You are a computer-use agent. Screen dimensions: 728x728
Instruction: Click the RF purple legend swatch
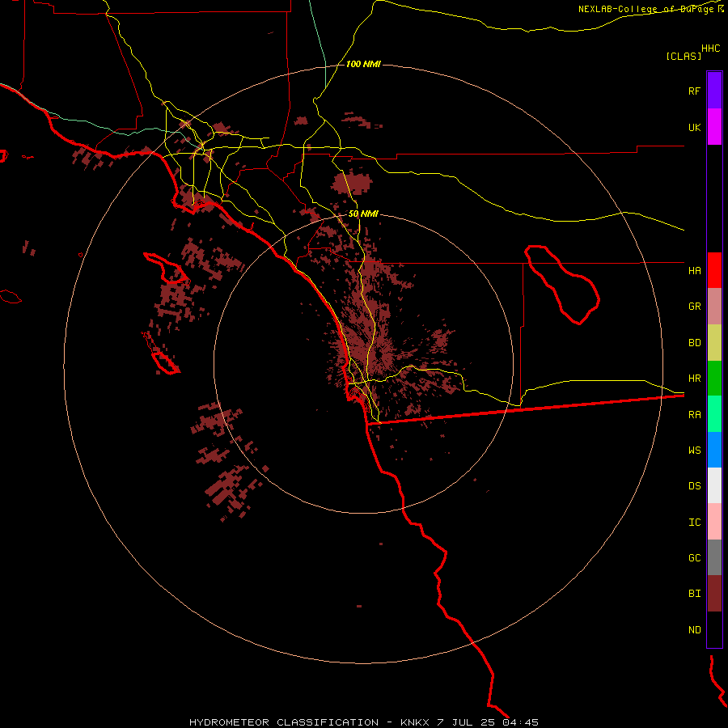(714, 91)
